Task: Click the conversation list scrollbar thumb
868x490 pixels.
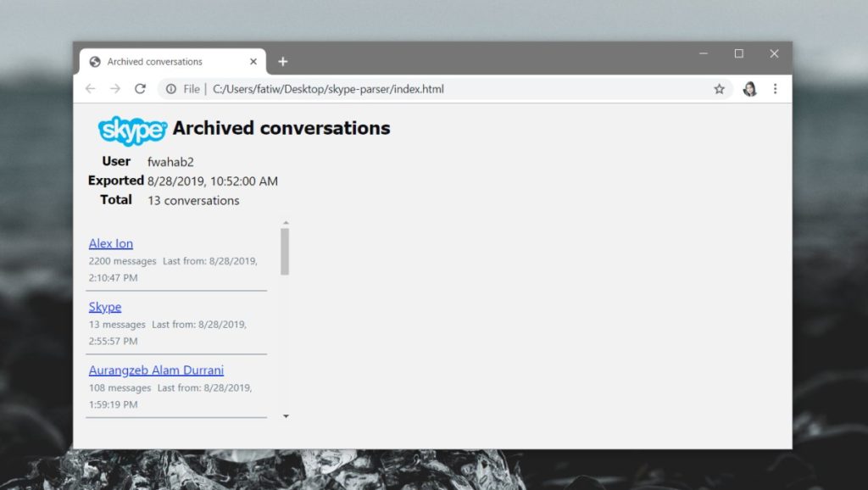Action: (x=286, y=254)
